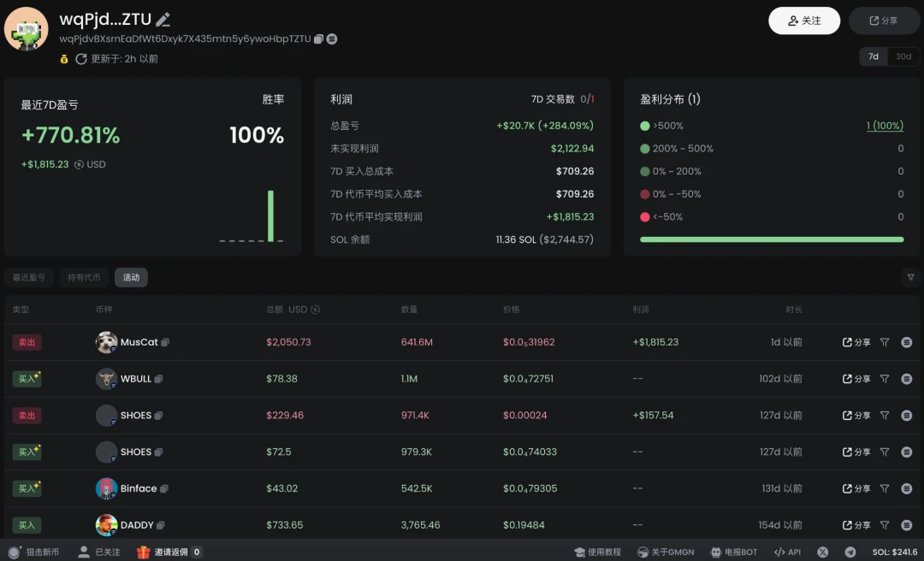Click the filter icon on the SHOES sell row
This screenshot has width=924, height=561.
coord(884,416)
